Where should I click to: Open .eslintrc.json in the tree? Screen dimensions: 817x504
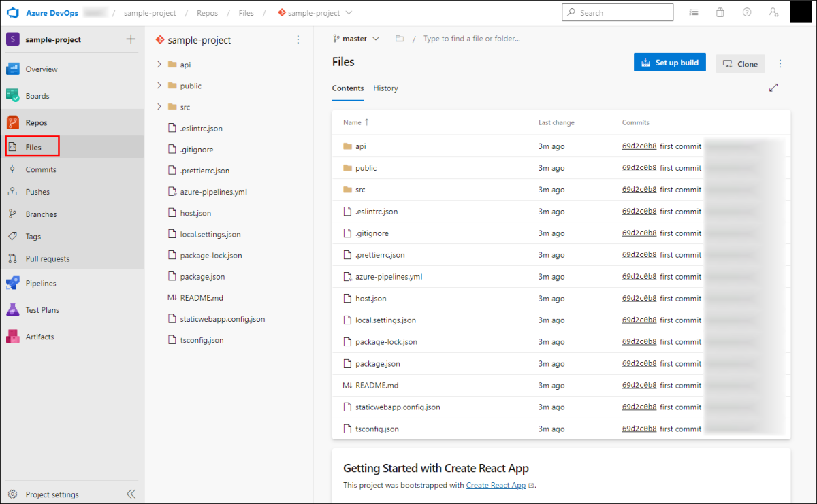pos(201,128)
